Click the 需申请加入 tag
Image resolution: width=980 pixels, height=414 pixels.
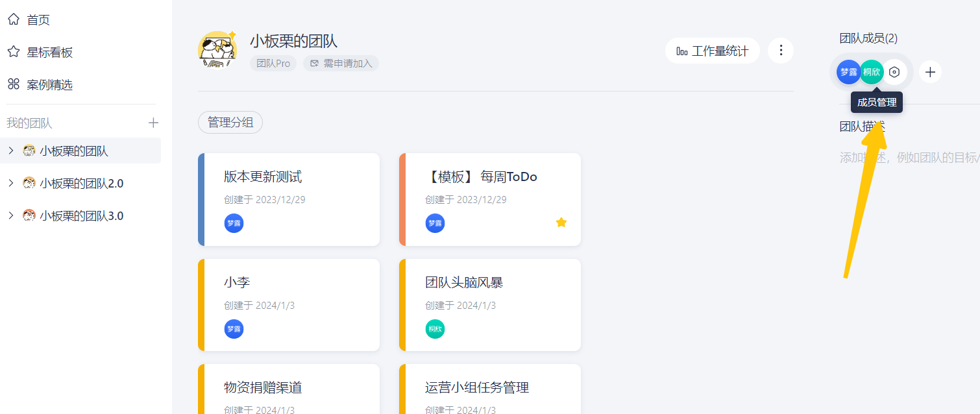pos(341,64)
